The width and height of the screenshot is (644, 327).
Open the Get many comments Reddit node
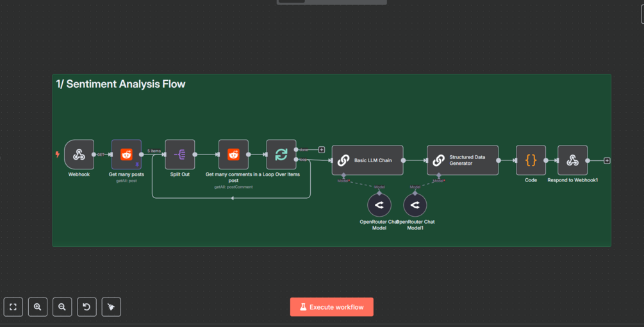[x=233, y=155]
